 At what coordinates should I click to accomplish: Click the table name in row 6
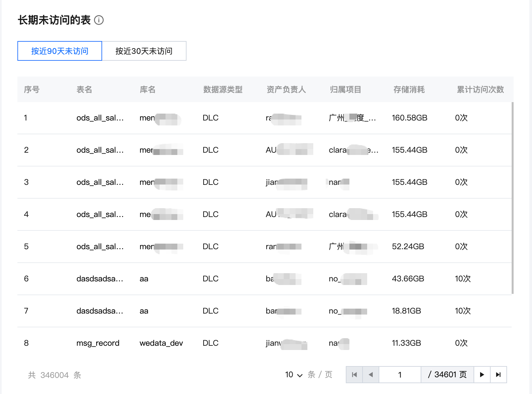click(x=100, y=279)
